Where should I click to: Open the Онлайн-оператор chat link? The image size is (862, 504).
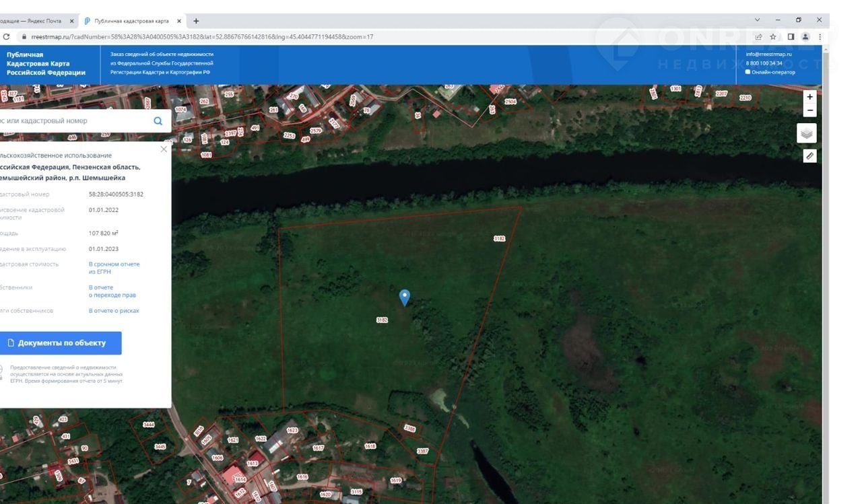[x=772, y=72]
